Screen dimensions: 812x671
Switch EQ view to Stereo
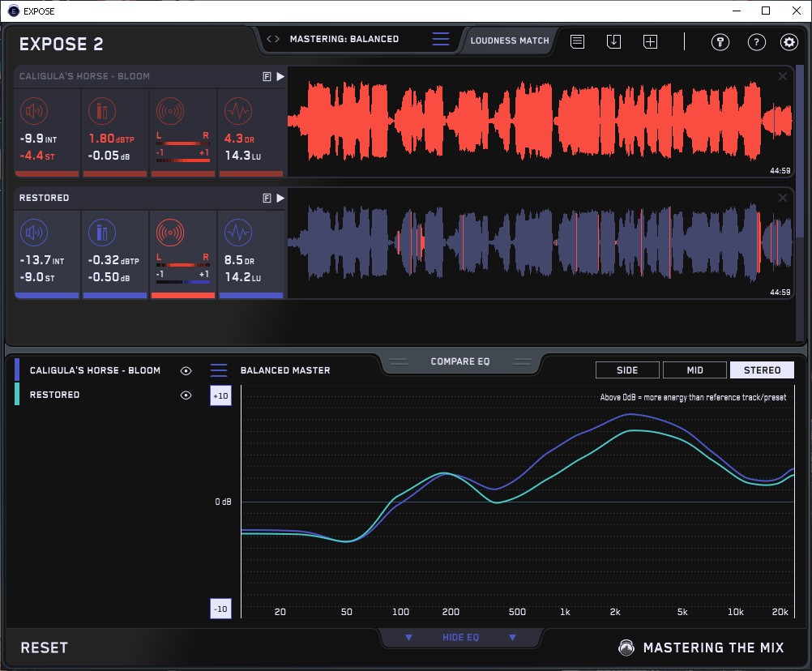(x=762, y=370)
